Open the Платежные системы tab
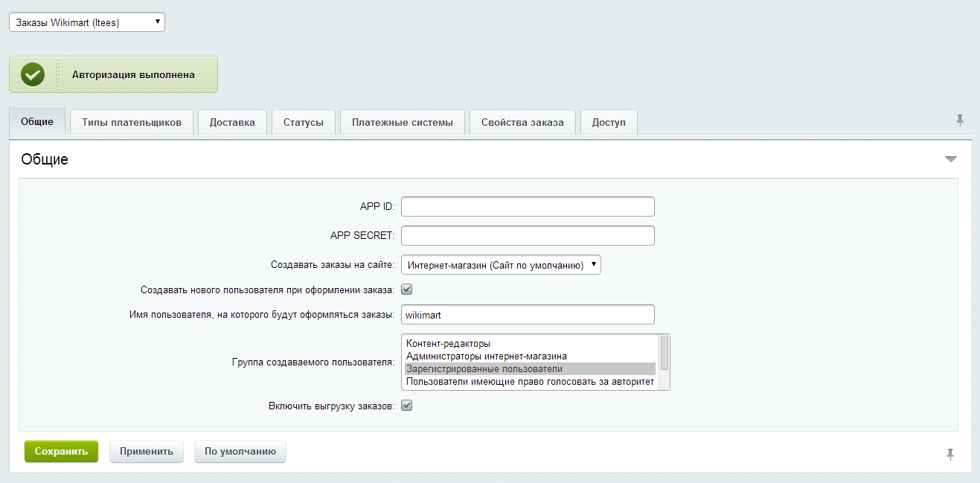Image resolution: width=980 pixels, height=483 pixels. pos(402,121)
